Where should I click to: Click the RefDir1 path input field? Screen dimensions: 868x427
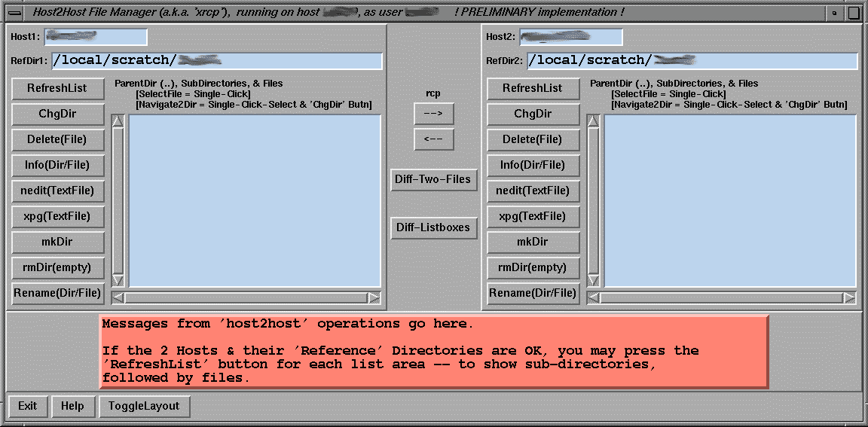click(216, 61)
